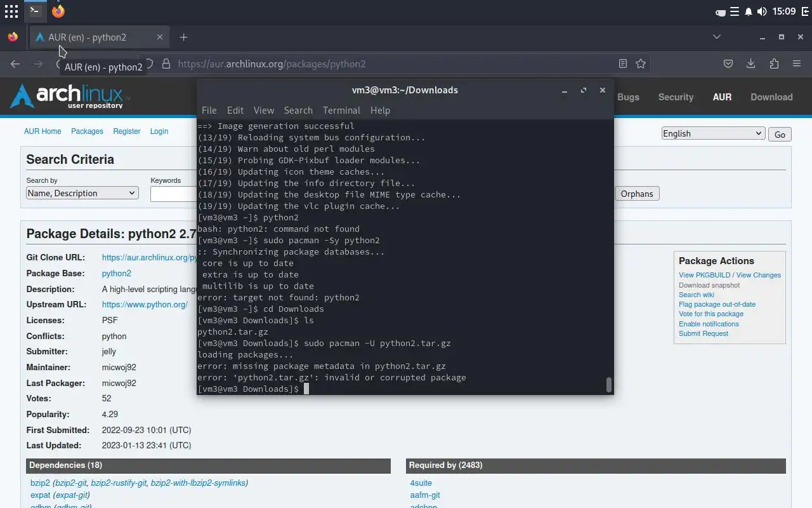Open the applications grid launcher

tap(11, 11)
